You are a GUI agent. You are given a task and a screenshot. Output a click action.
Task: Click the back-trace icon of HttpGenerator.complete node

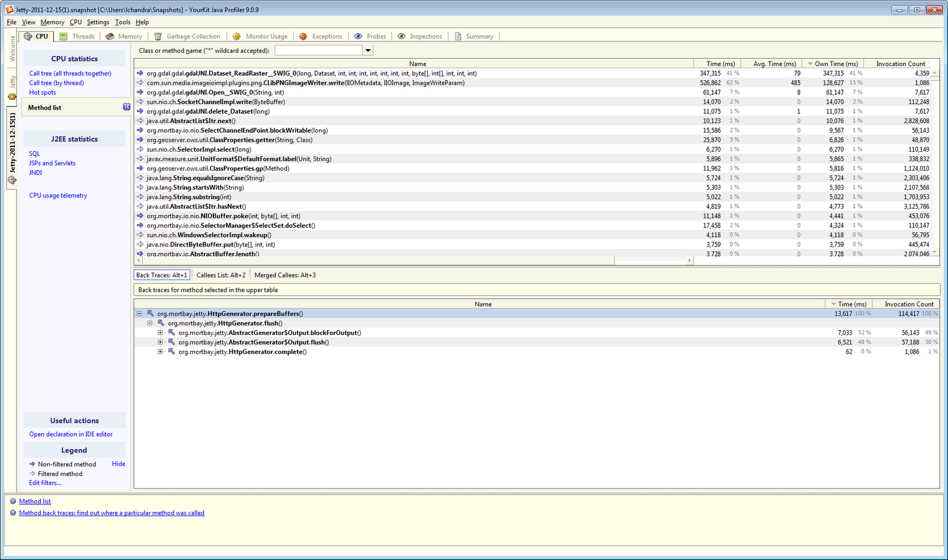tap(172, 351)
